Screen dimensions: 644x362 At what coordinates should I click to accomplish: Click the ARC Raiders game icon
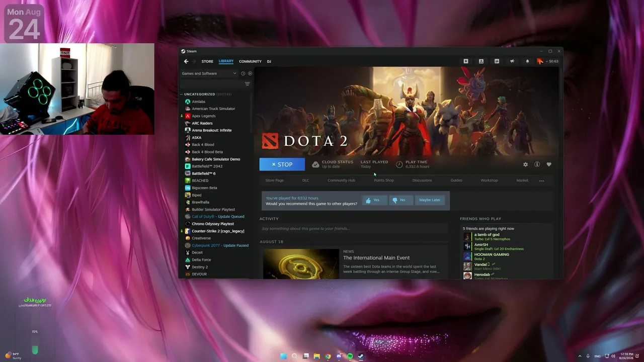pos(188,123)
